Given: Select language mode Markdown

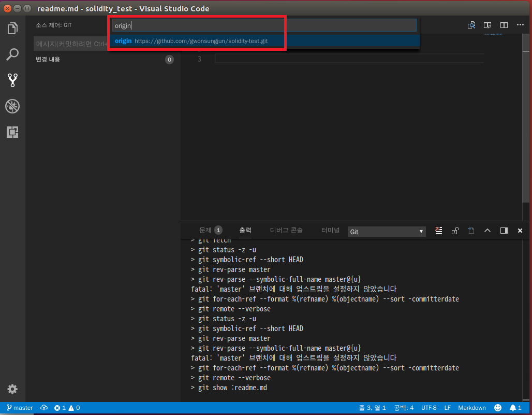Looking at the screenshot, I should pyautogui.click(x=471, y=408).
